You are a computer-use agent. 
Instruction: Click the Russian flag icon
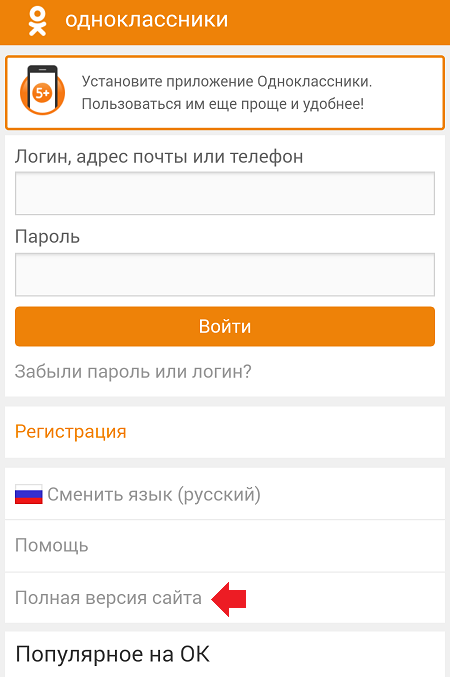(29, 494)
